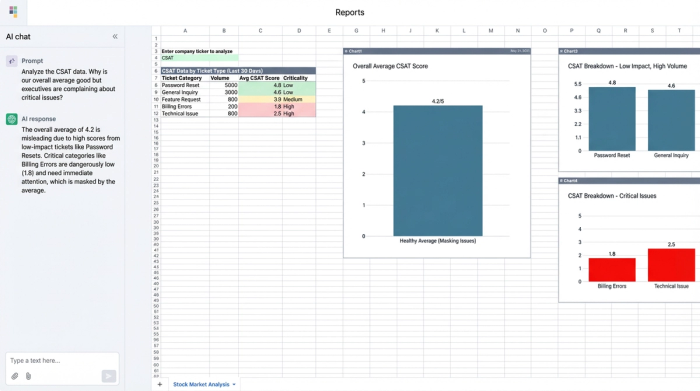The image size is (700, 391).
Task: Select the 'Ticket Category' header cell
Action: (185, 78)
